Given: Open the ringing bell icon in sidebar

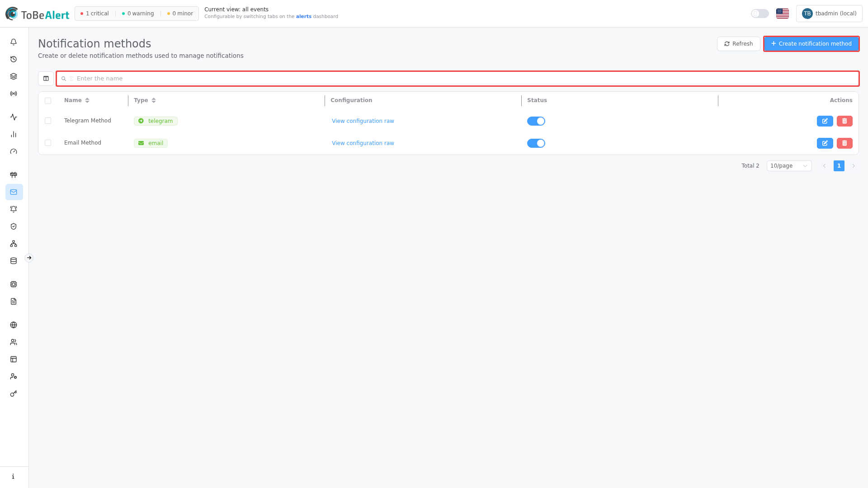Looking at the screenshot, I should coord(14,209).
